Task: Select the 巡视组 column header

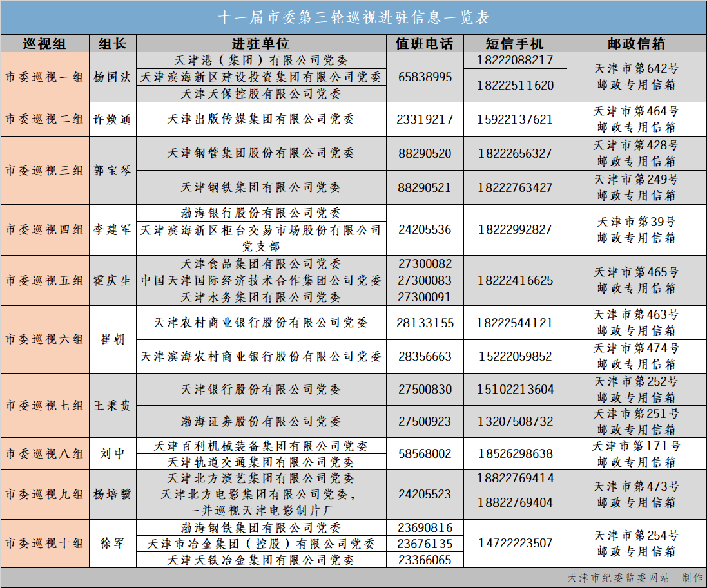Action: [44, 44]
